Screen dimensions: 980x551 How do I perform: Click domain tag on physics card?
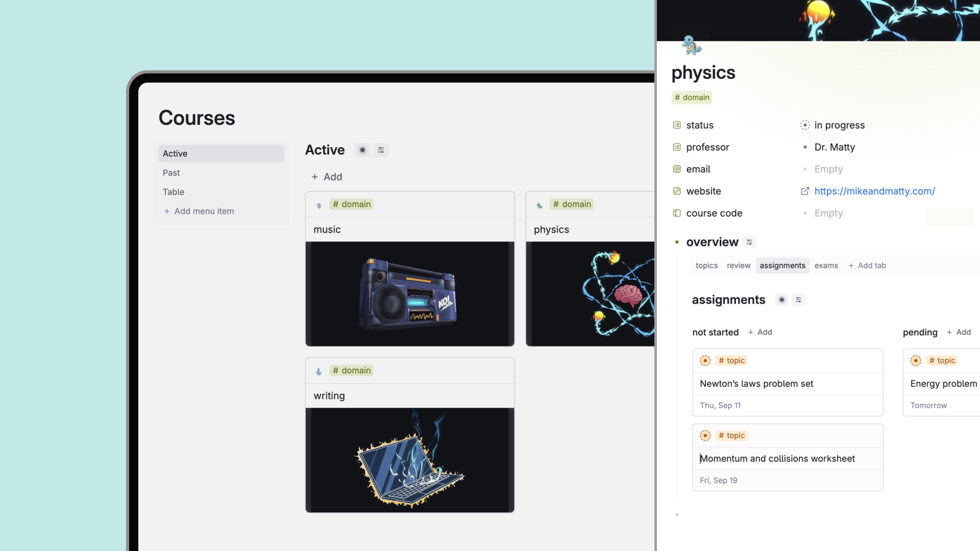tap(572, 204)
